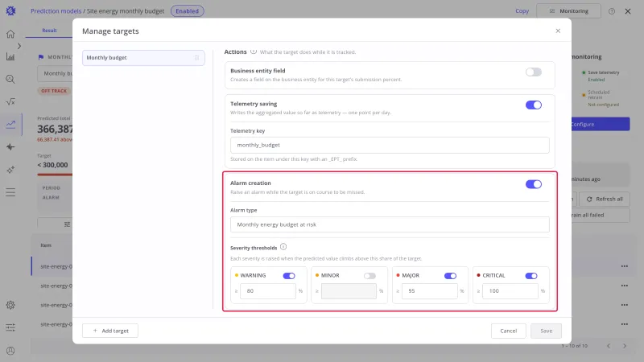
Task: Open more options for fourth table row
Action: (625, 324)
